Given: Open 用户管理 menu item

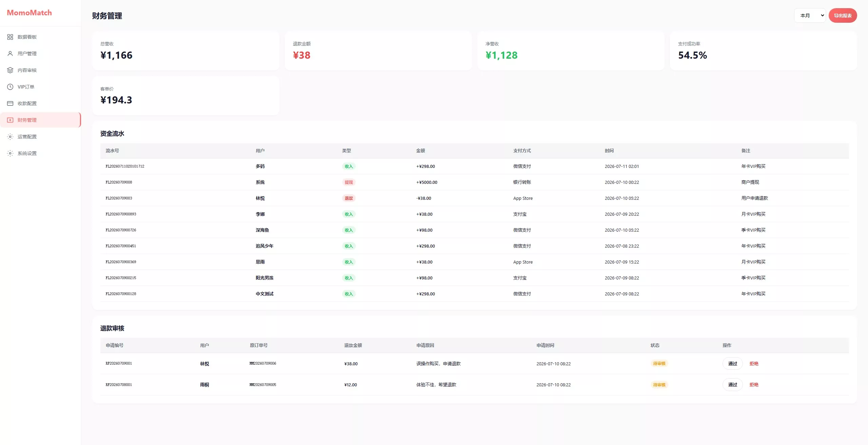Looking at the screenshot, I should [40, 54].
